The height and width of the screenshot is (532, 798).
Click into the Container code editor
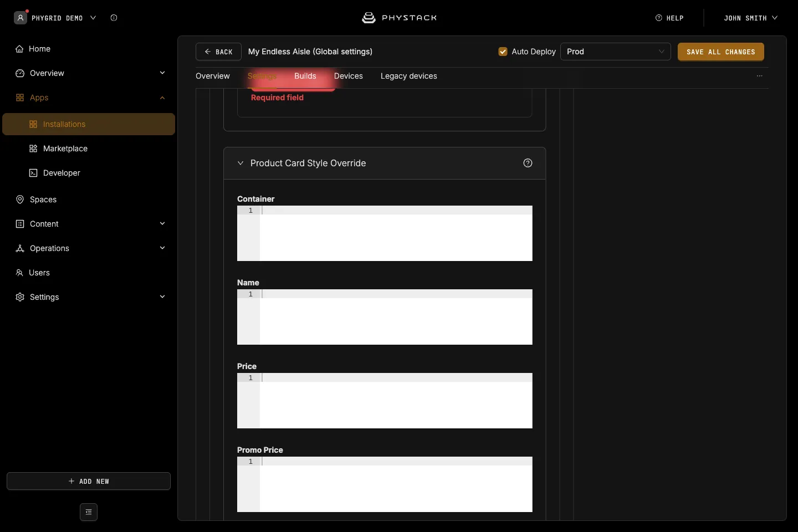pos(385,233)
